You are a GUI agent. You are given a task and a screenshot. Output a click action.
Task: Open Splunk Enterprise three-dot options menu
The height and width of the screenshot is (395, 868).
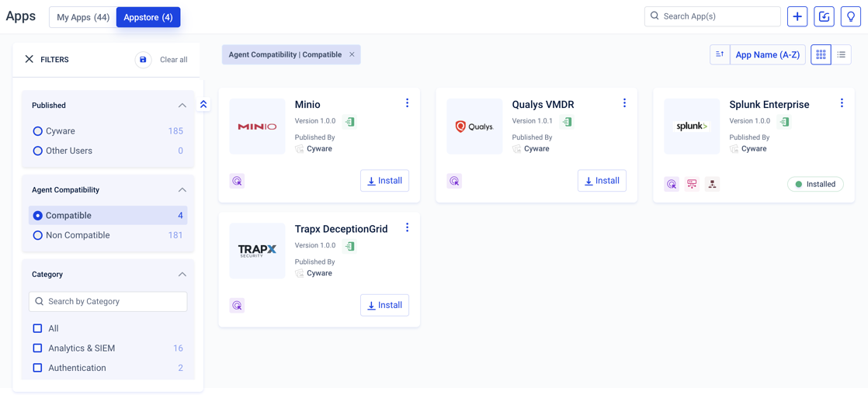[842, 103]
